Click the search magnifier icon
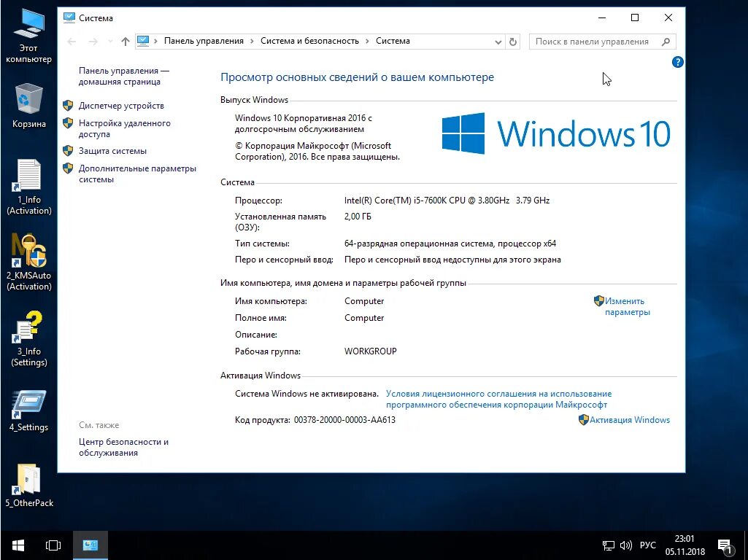 pyautogui.click(x=666, y=42)
